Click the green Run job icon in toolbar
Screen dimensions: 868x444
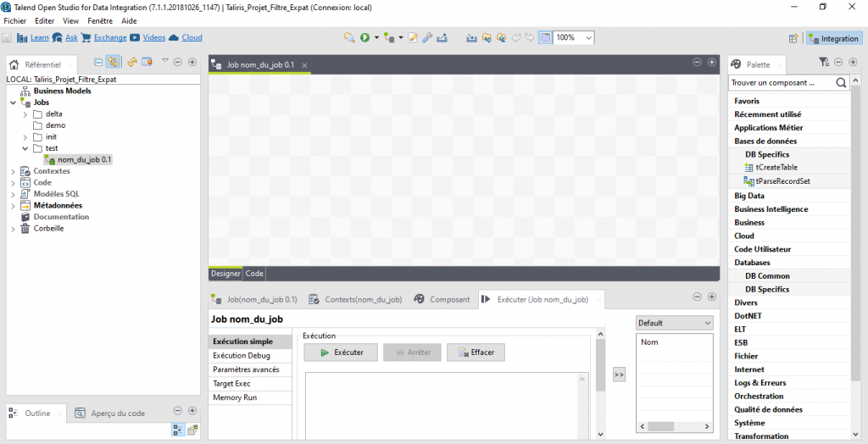click(364, 37)
